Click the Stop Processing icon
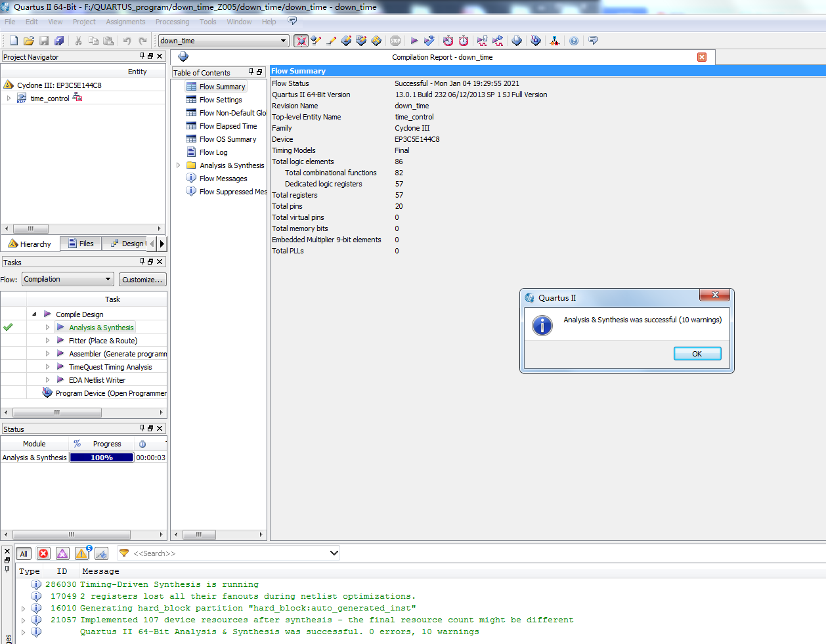826x644 pixels. coord(395,41)
